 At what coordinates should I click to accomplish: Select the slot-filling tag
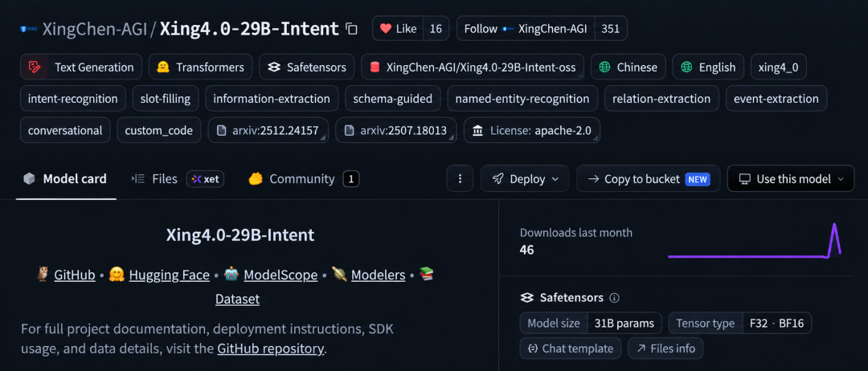[x=165, y=99]
